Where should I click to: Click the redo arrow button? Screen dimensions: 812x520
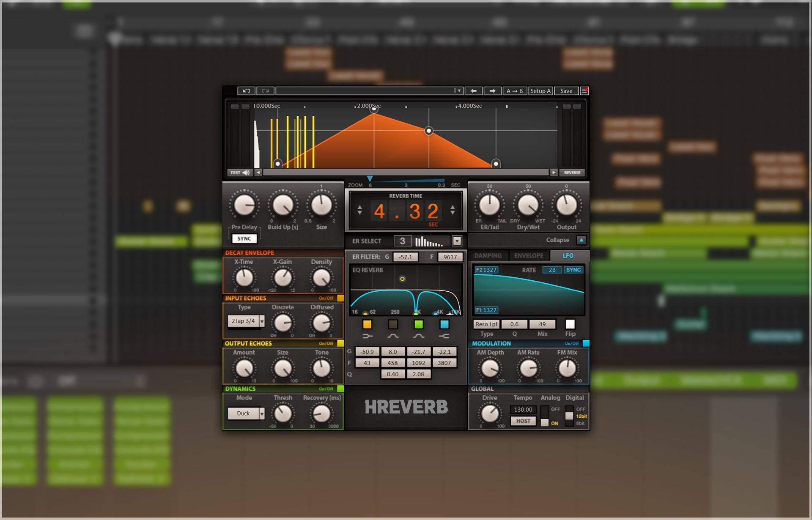(x=265, y=91)
